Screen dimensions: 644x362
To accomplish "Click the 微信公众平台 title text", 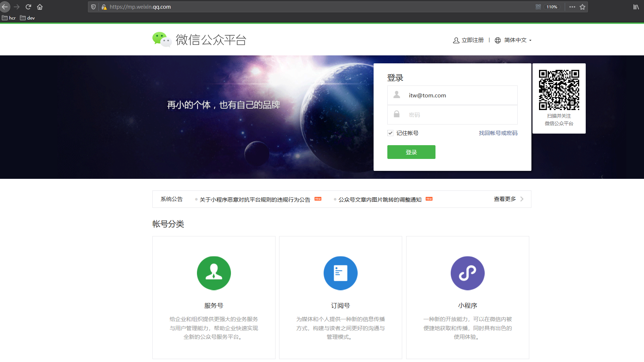I will coord(211,40).
